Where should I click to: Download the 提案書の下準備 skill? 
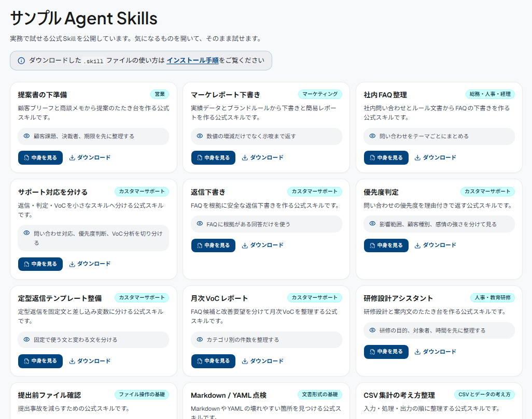pos(90,157)
